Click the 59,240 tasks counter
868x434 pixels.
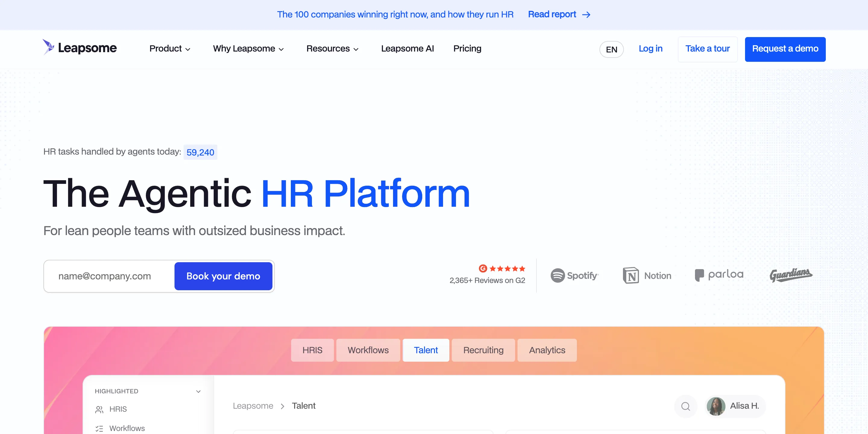click(200, 152)
